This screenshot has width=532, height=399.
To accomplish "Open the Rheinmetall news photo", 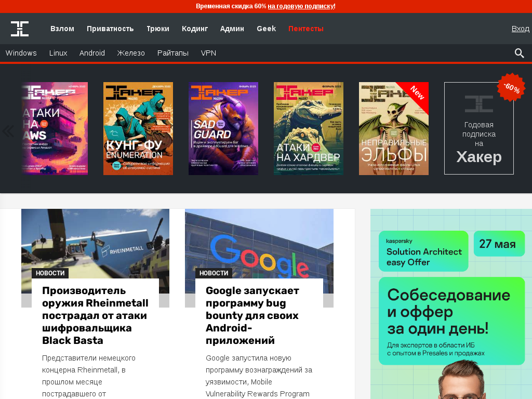I will [95, 243].
